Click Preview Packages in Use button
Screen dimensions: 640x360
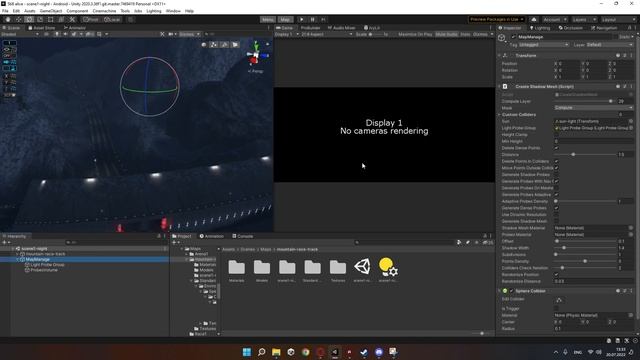tap(496, 20)
